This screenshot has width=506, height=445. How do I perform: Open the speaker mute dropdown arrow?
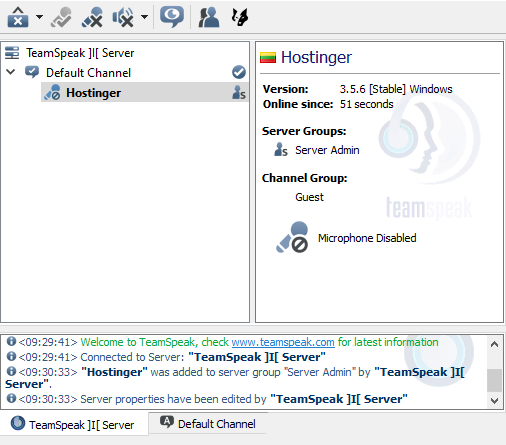(x=144, y=17)
